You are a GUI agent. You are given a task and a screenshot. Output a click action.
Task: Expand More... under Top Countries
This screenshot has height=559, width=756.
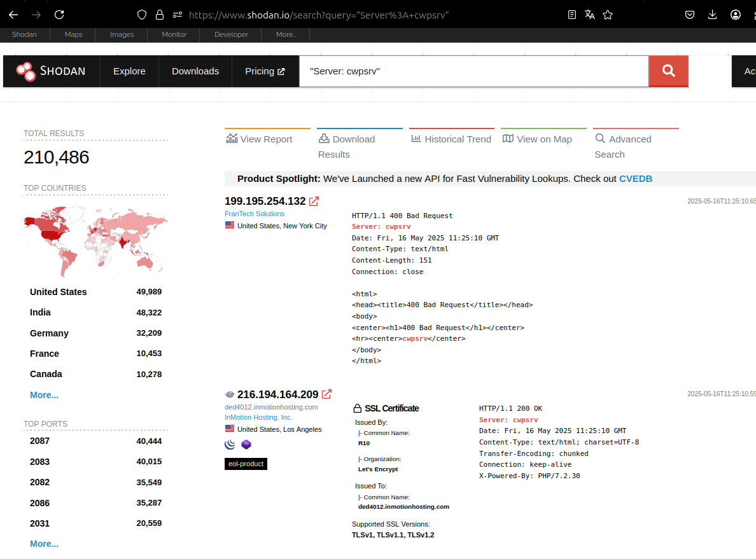click(45, 395)
